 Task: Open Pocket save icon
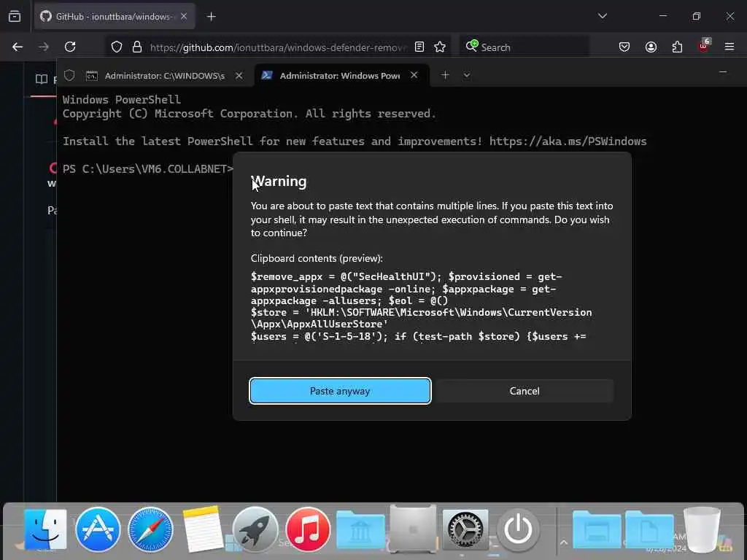(624, 47)
